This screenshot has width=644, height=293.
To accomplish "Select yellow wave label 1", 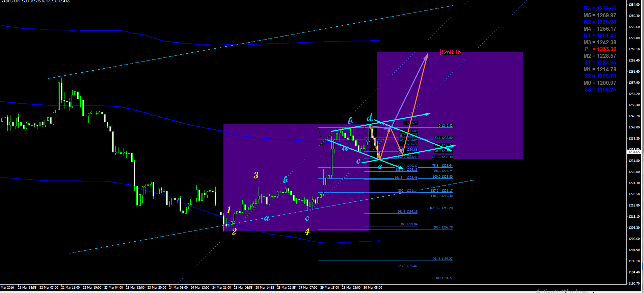I will [229, 210].
